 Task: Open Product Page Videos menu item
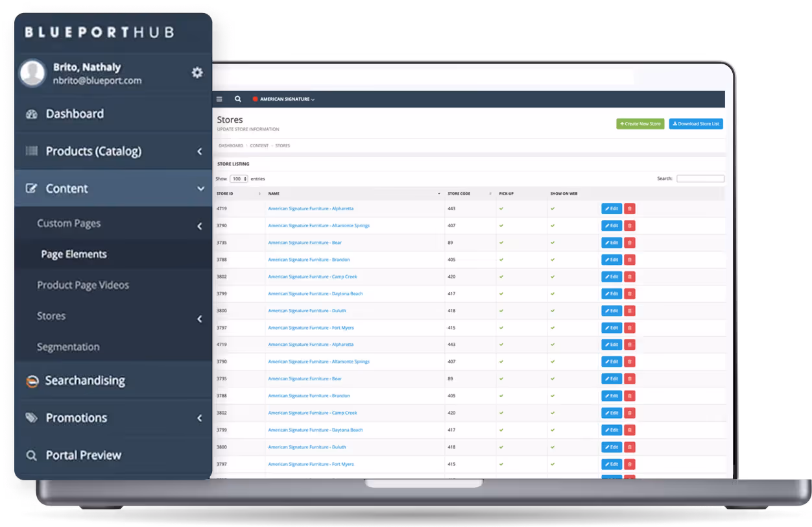point(83,286)
